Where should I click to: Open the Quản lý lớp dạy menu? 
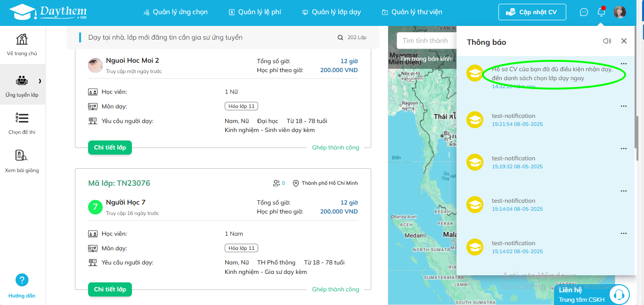click(332, 12)
